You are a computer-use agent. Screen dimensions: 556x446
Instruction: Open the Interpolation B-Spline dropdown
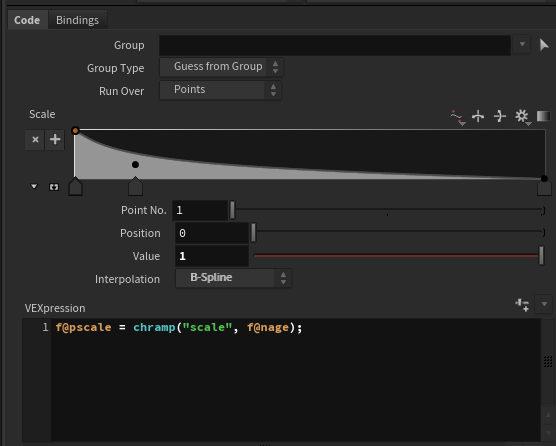(233, 278)
